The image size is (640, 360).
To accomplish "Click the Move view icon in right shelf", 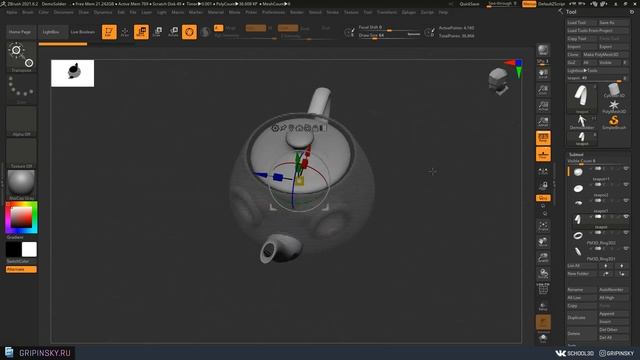I will (543, 242).
